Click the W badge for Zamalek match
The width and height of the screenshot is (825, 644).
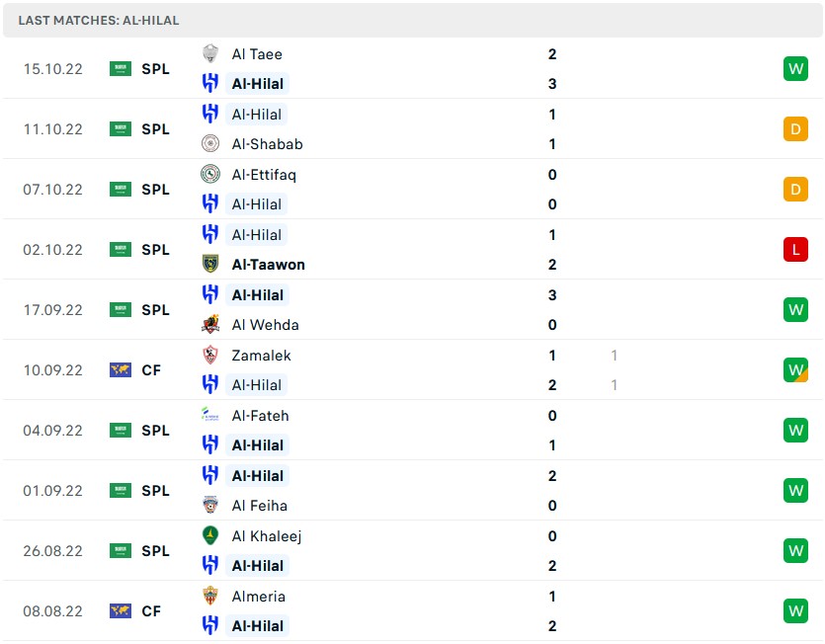[x=795, y=370]
